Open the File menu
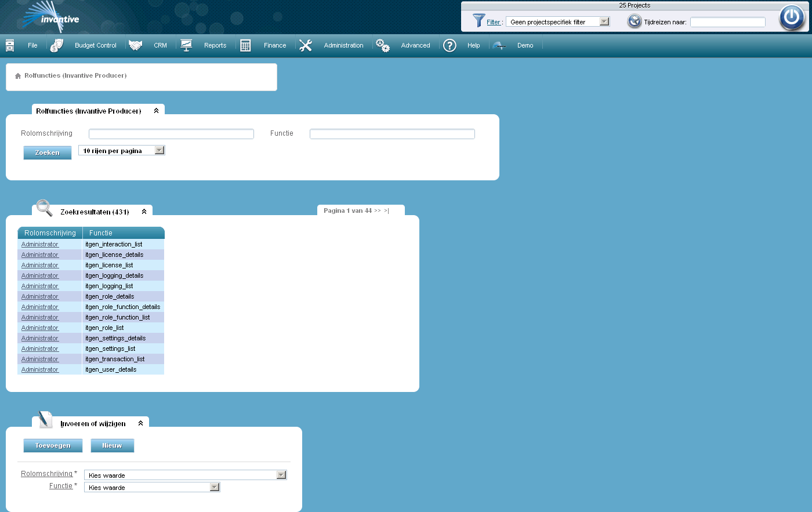 click(x=32, y=45)
